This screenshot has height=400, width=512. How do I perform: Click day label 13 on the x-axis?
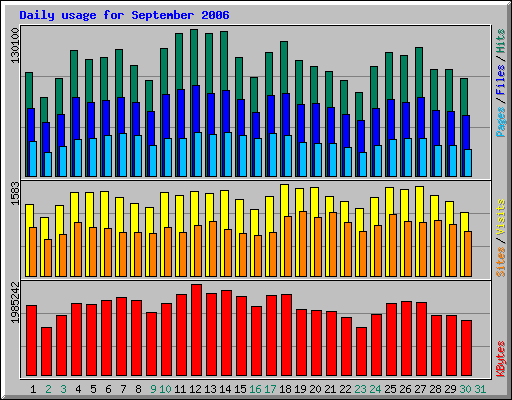[210, 389]
